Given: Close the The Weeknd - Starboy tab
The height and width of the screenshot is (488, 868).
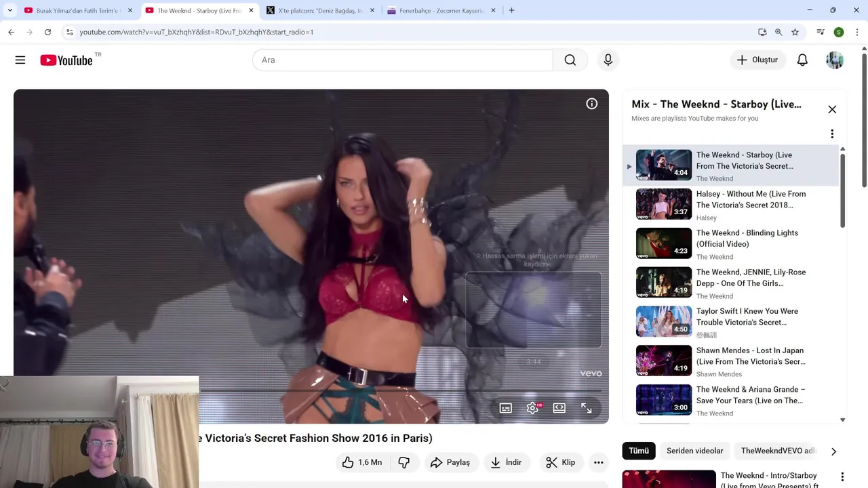Looking at the screenshot, I should tap(251, 10).
